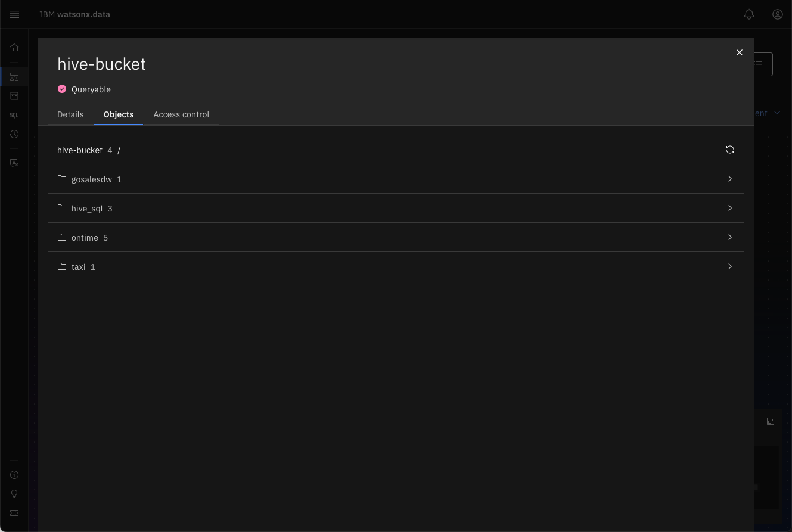Select the hive_sql folder name

coord(87,209)
